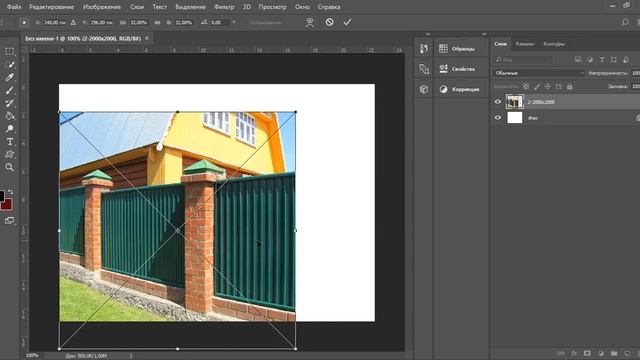Open the Фильтр menu
Screen dimensions: 640x360
point(224,7)
